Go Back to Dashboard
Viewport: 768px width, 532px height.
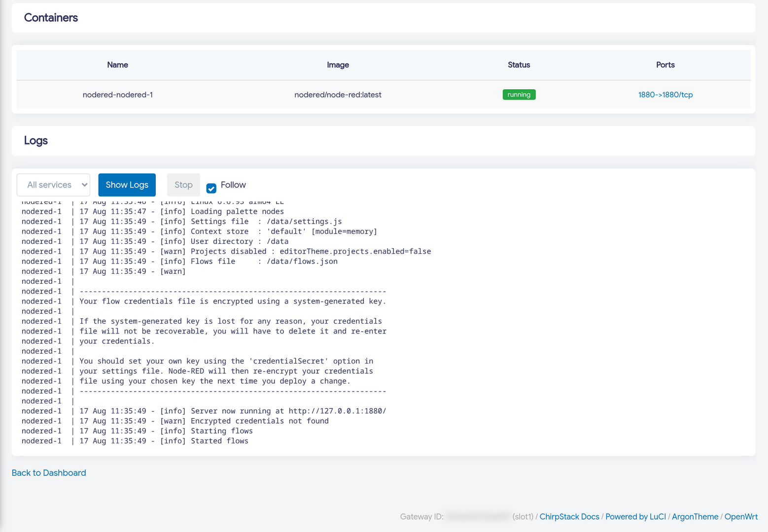(49, 473)
